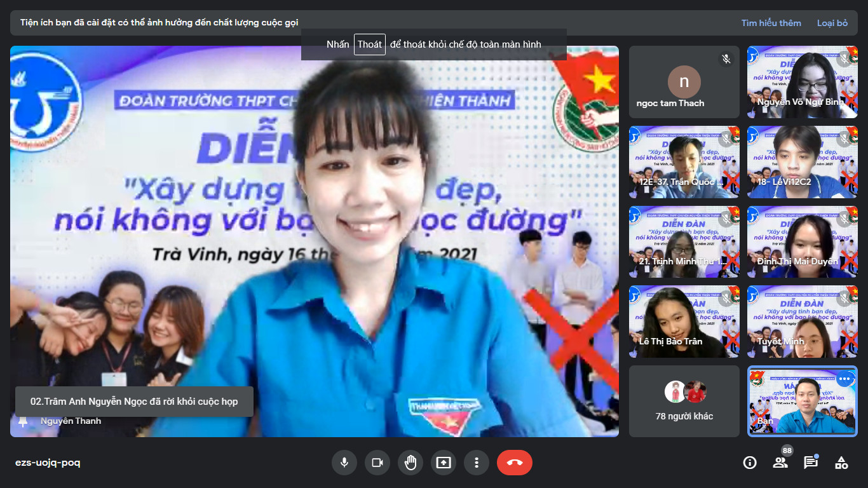The height and width of the screenshot is (488, 868).
Task: Open the chat messages panel
Action: (x=811, y=463)
